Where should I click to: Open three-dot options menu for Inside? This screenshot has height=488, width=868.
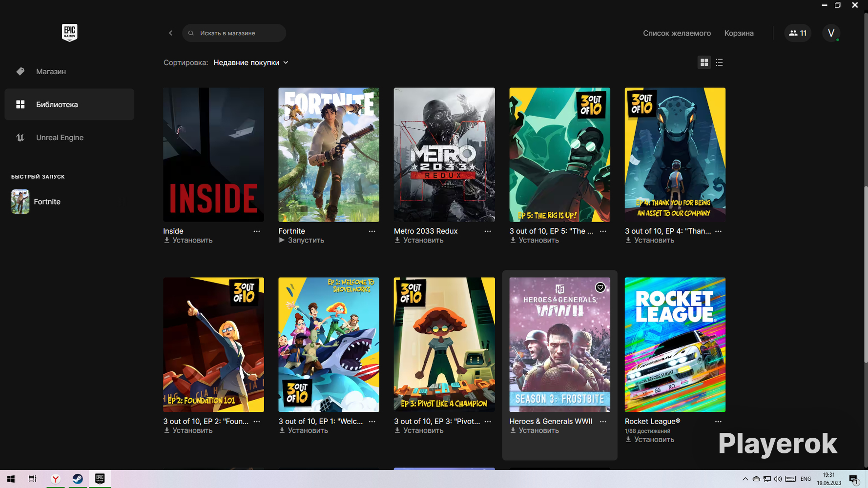257,231
